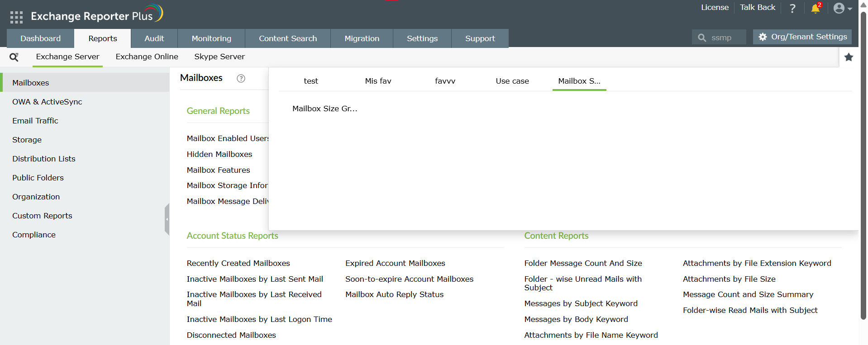The height and width of the screenshot is (345, 868).
Task: Open Inactive Mailboxes by Last Sent Mail
Action: point(255,279)
